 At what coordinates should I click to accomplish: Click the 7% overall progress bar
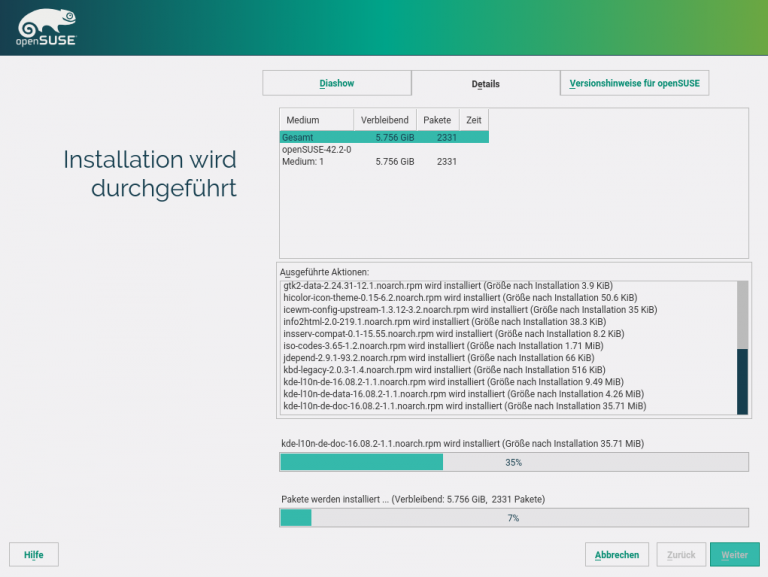point(514,518)
